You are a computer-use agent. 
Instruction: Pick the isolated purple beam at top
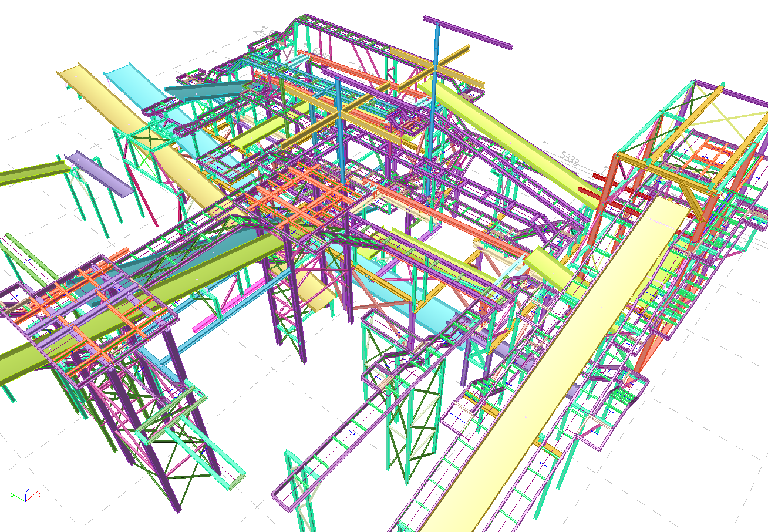coord(467,32)
